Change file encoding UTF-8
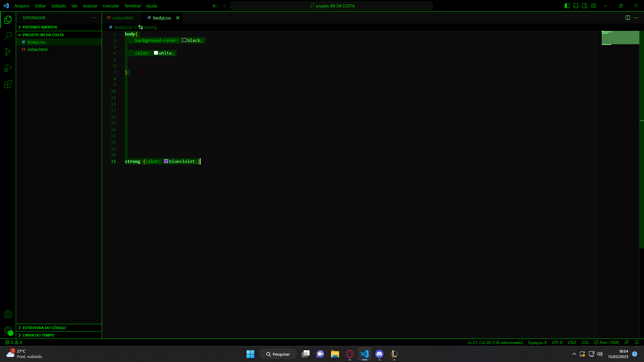 tap(557, 342)
